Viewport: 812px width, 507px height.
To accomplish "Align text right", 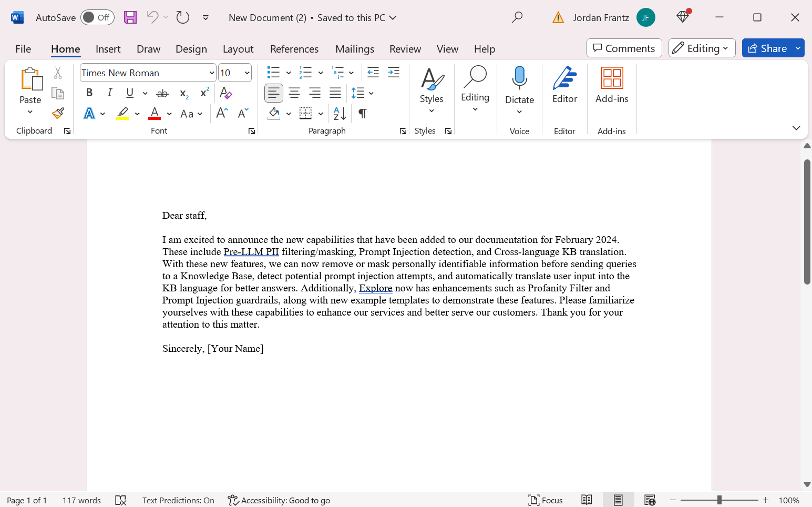I will 315,93.
